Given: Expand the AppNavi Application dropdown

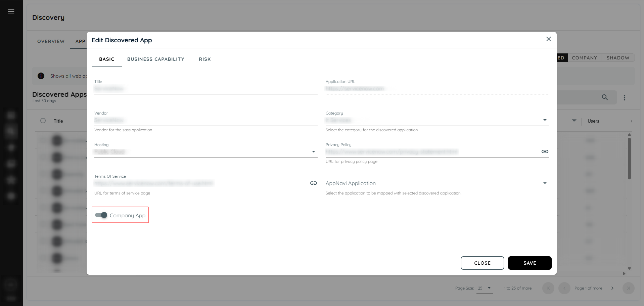Looking at the screenshot, I should click(437, 183).
